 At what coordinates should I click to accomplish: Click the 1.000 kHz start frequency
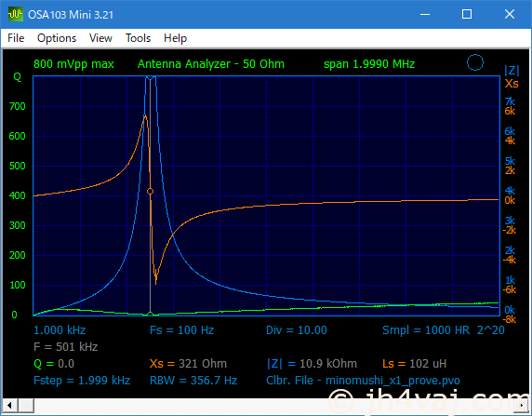[60, 330]
